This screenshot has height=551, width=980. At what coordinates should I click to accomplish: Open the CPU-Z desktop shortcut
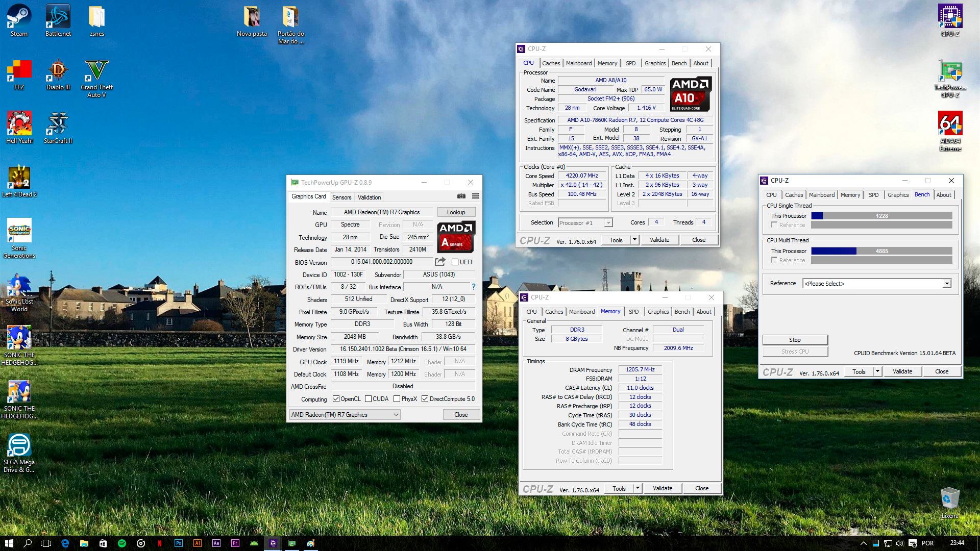(950, 20)
